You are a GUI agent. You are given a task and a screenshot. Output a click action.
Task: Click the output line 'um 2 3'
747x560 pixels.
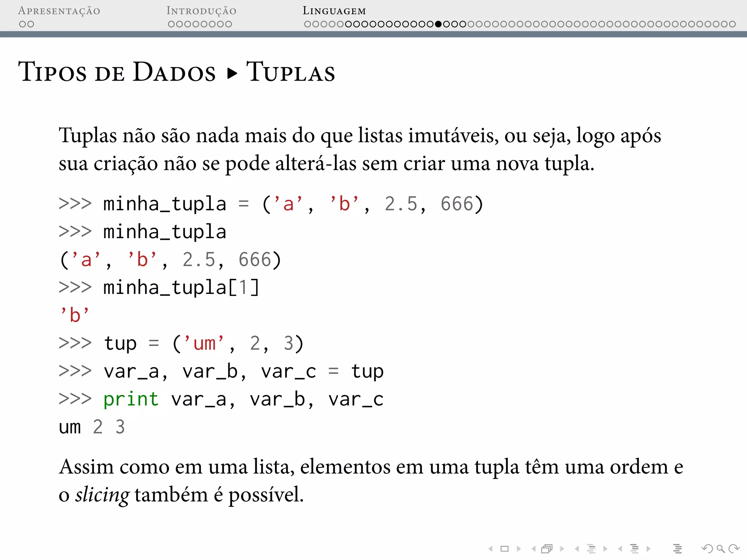92,427
